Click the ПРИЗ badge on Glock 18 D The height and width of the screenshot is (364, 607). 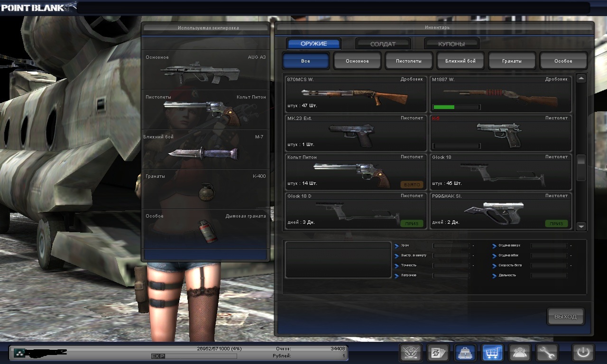point(412,223)
